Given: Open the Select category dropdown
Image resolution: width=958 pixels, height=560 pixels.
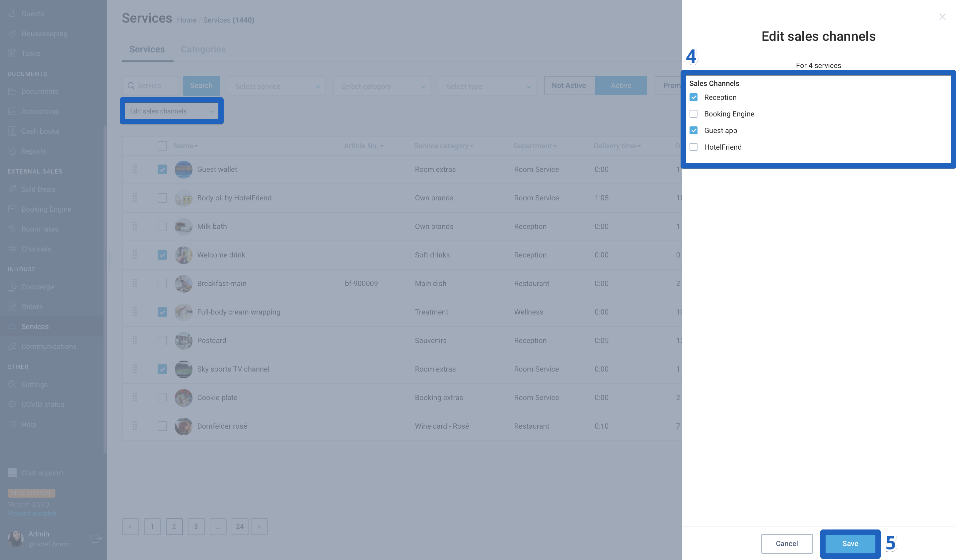Looking at the screenshot, I should [382, 86].
